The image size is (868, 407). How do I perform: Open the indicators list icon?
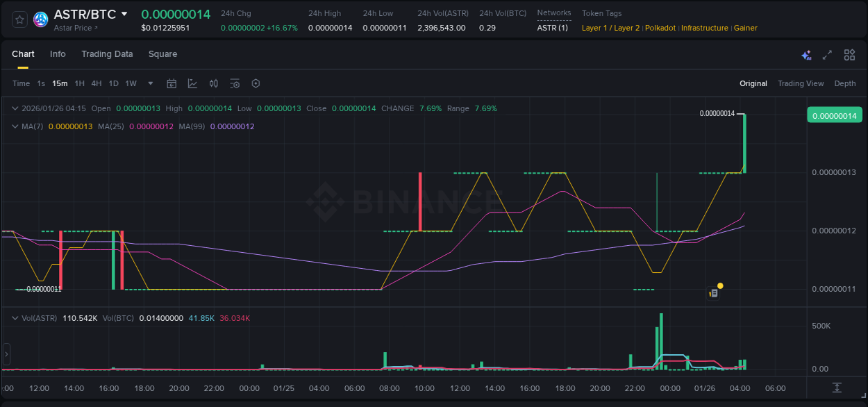234,83
